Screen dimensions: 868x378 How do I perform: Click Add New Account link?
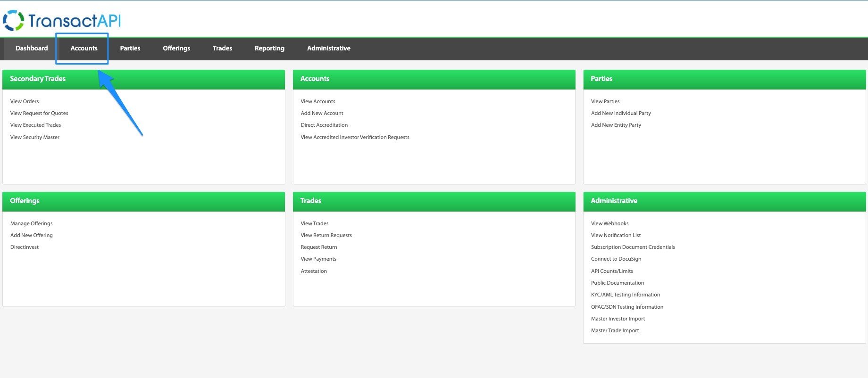point(322,113)
